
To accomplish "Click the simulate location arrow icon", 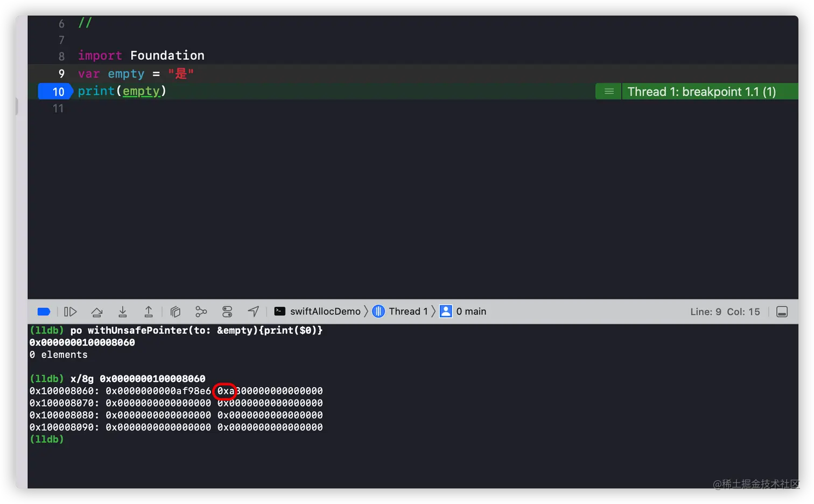I will (253, 311).
